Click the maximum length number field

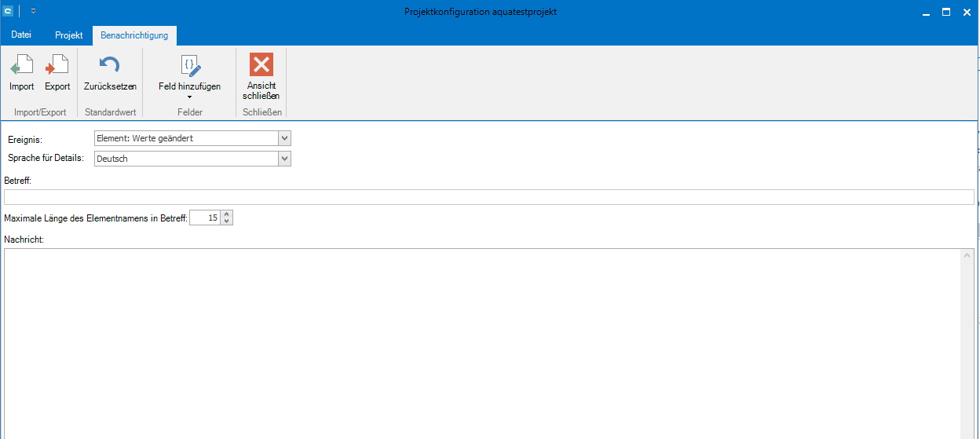[205, 218]
